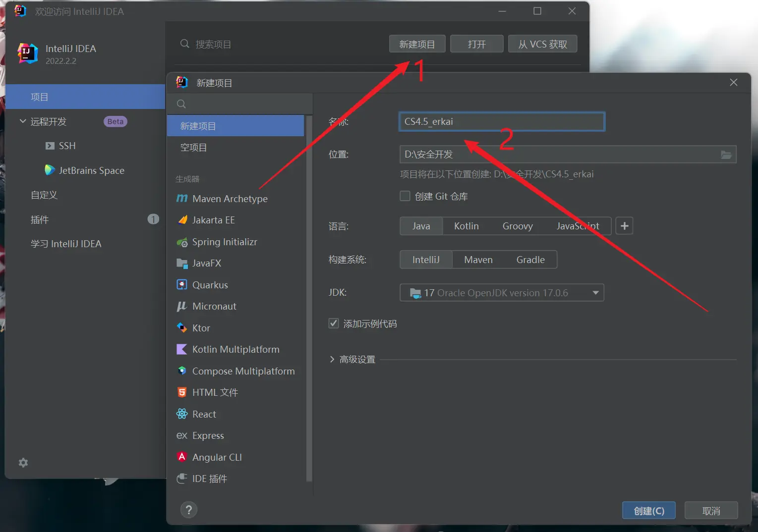Select the Maven Archetype generator
758x532 pixels.
[230, 199]
